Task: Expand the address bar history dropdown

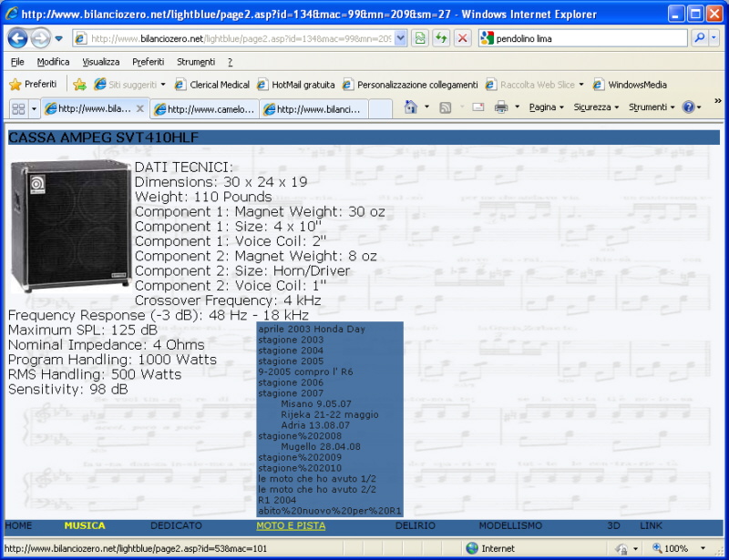Action: (x=400, y=38)
